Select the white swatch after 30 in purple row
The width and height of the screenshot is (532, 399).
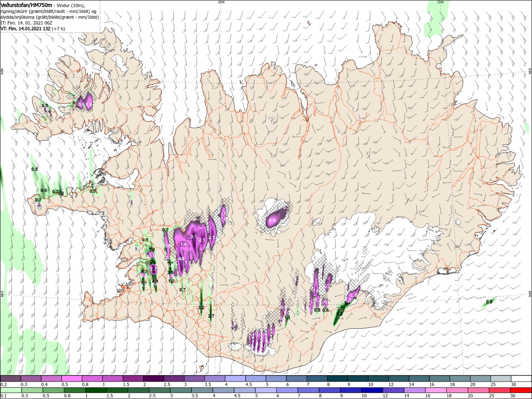coord(522,379)
